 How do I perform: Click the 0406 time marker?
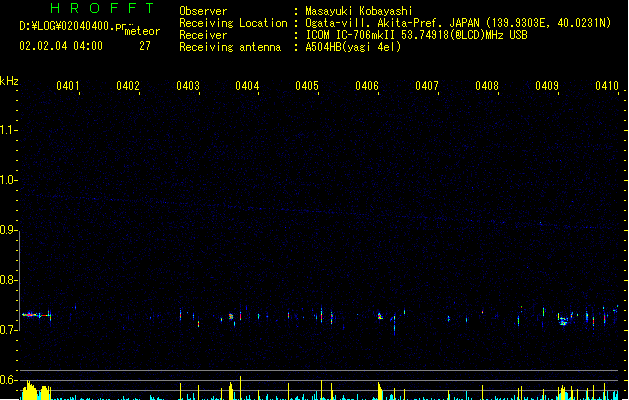(x=367, y=86)
